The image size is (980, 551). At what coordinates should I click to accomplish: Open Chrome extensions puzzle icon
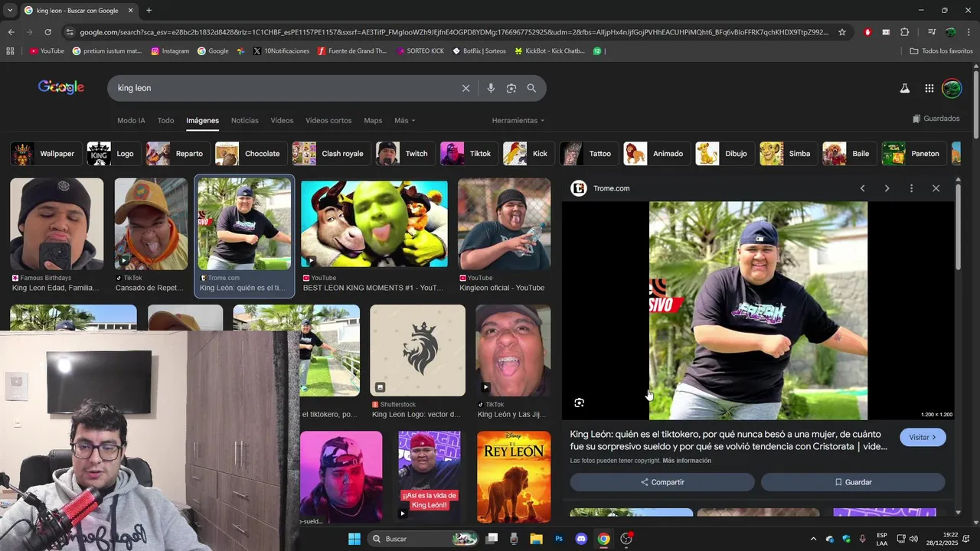904,32
